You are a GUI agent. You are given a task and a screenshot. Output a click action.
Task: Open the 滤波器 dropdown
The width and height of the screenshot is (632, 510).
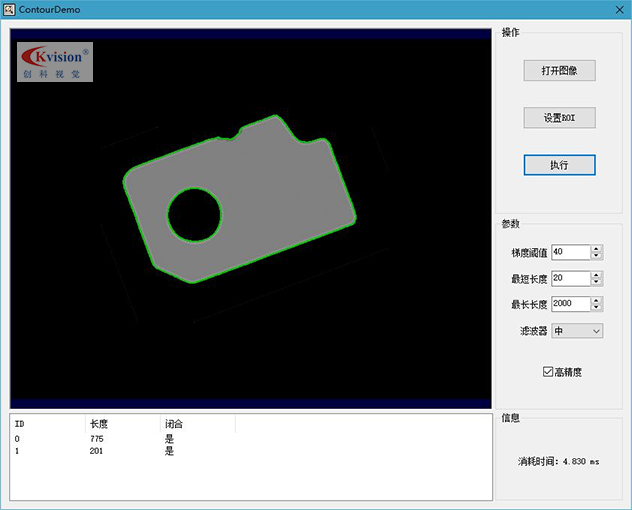(x=577, y=331)
